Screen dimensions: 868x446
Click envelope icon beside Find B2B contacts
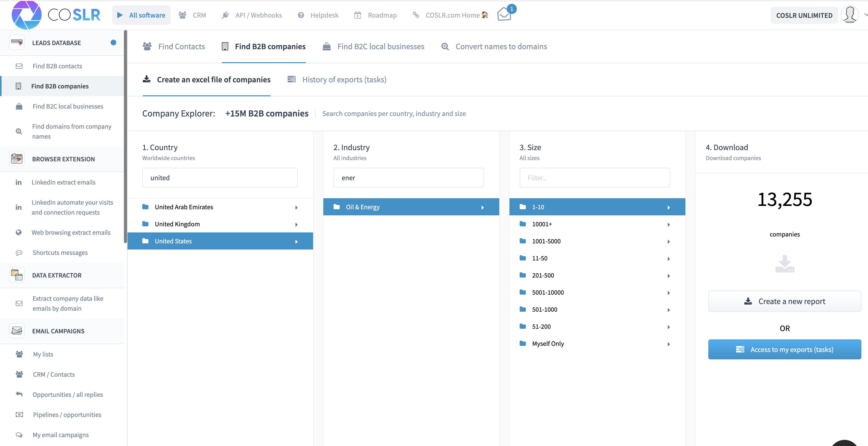(19, 66)
